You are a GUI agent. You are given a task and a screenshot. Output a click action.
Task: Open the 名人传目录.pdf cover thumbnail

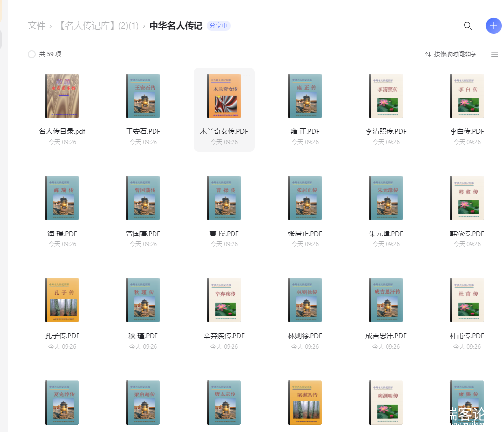pos(62,96)
